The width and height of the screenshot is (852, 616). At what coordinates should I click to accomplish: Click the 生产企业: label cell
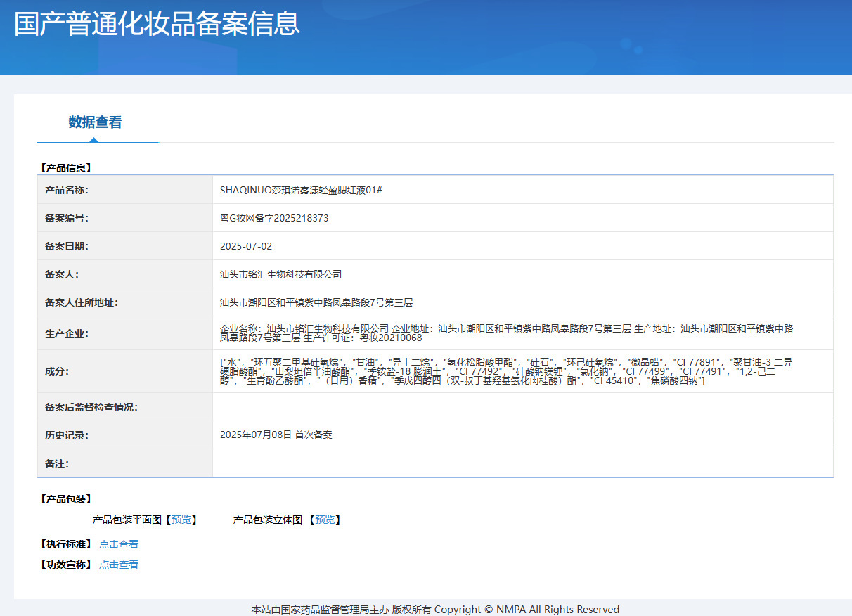coord(125,333)
